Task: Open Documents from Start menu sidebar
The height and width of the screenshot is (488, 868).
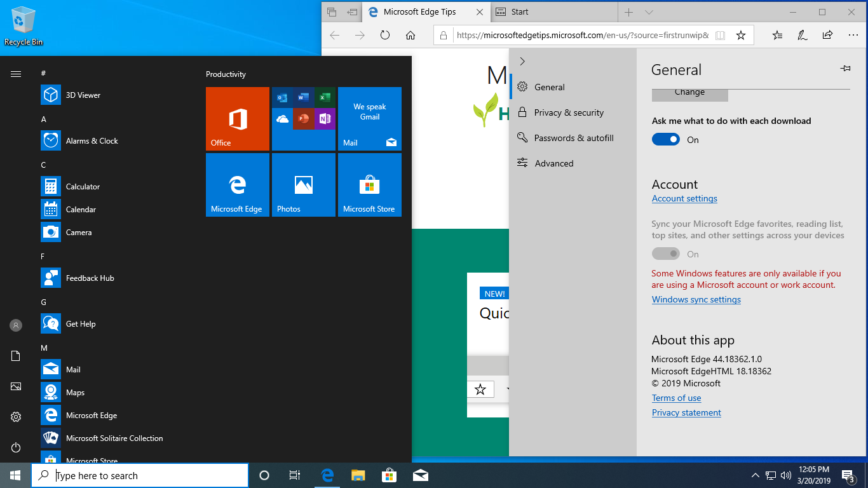Action: pyautogui.click(x=16, y=356)
